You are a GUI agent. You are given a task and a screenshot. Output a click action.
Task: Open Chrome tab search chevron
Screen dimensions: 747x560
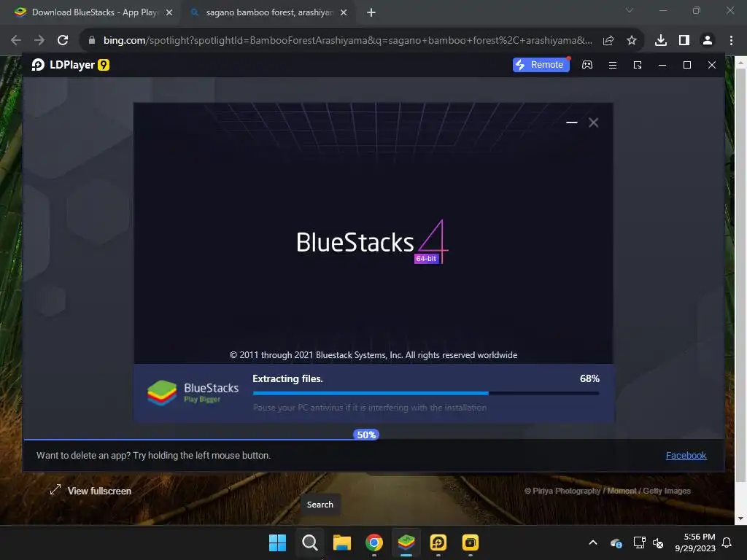(630, 10)
